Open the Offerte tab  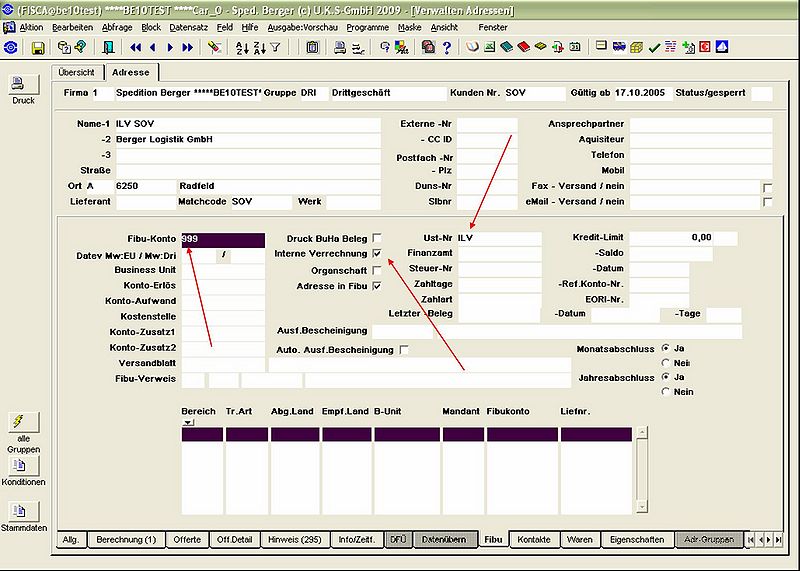click(x=187, y=539)
